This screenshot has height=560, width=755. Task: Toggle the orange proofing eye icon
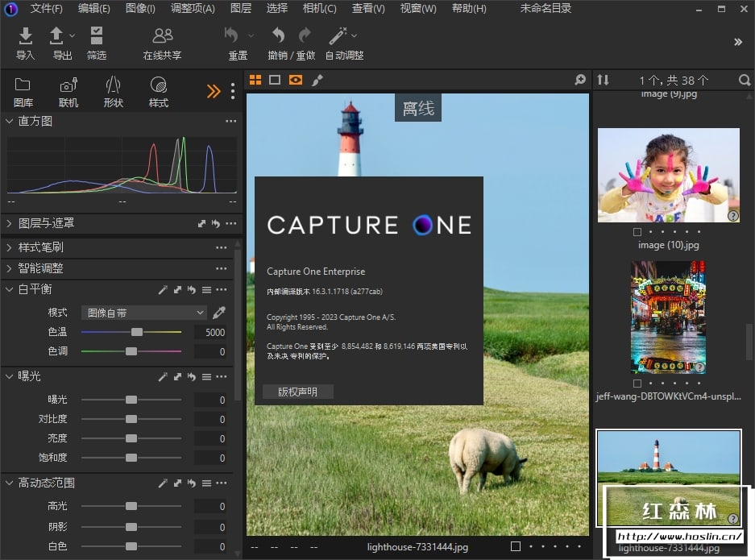[296, 80]
